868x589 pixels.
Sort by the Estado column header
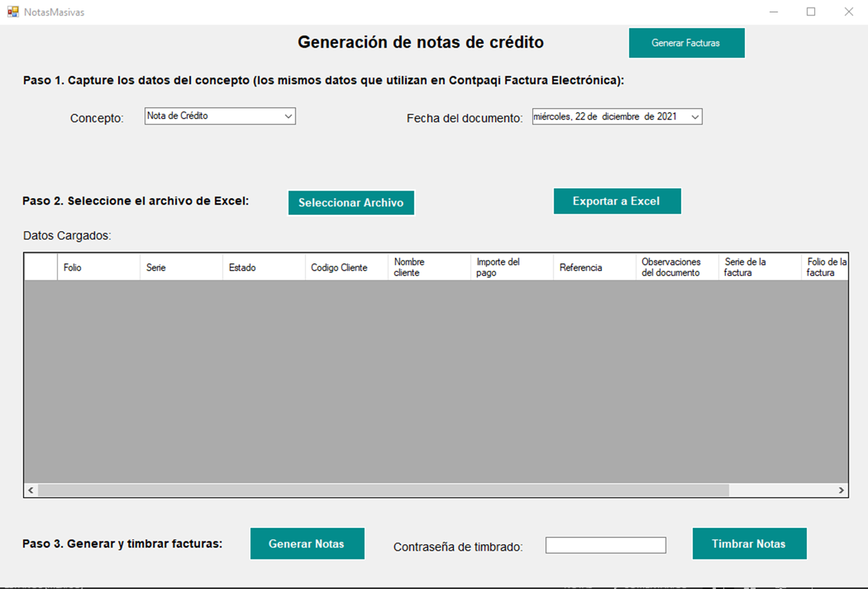[x=263, y=268]
